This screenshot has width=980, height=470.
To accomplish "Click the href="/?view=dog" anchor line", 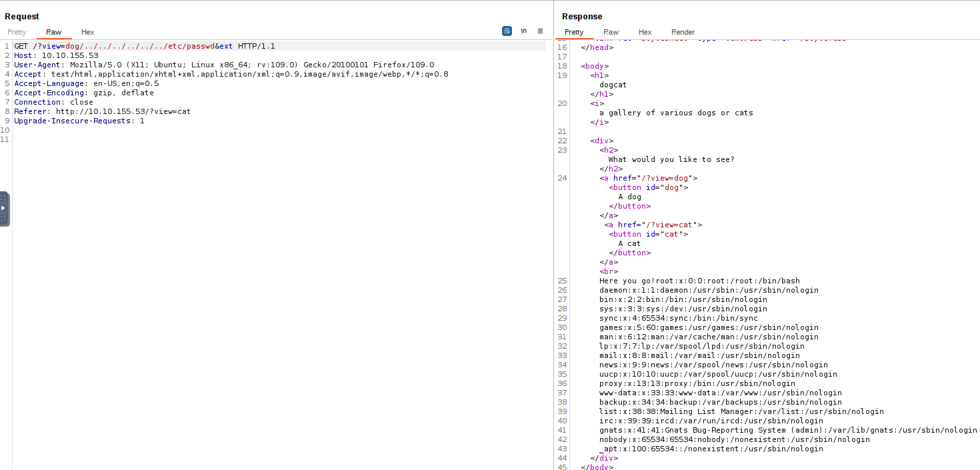I will tap(649, 178).
